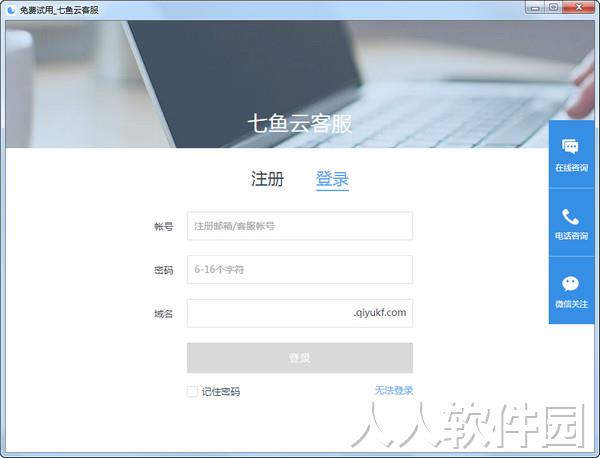Close the 七鱼云客服 window

(x=578, y=7)
